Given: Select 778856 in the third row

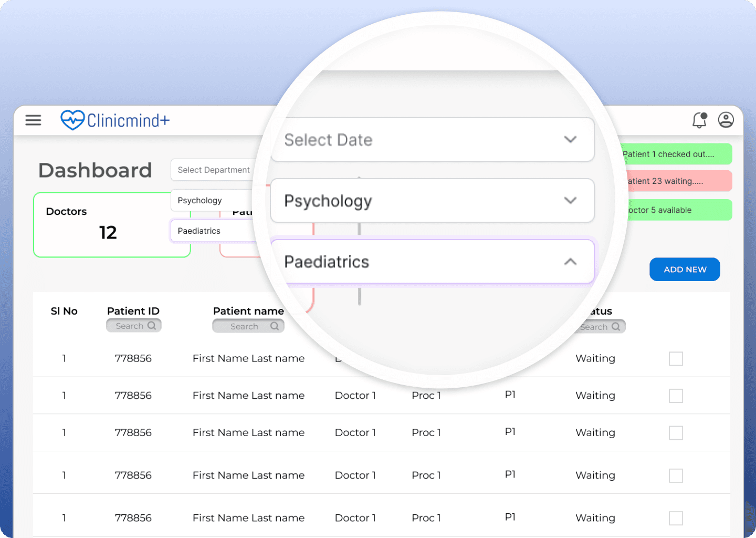Looking at the screenshot, I should 133,432.
